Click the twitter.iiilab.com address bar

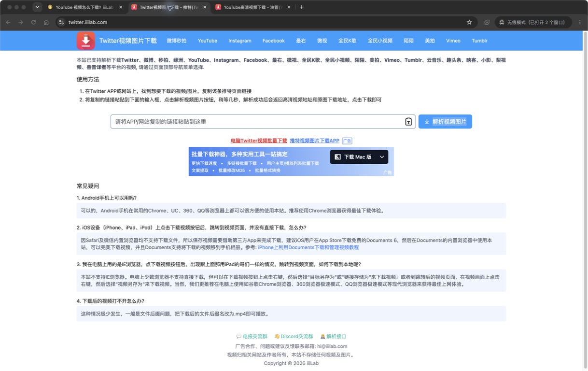pyautogui.click(x=266, y=22)
